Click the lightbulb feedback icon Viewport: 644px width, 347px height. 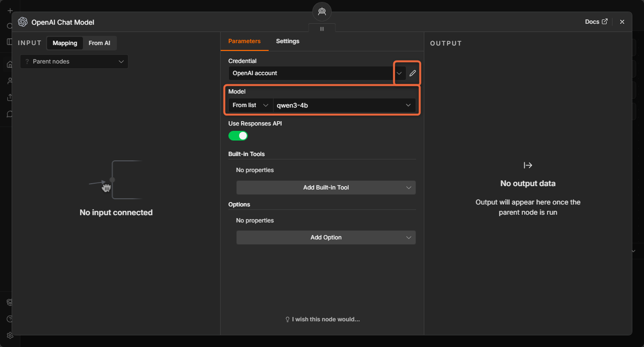[288, 319]
